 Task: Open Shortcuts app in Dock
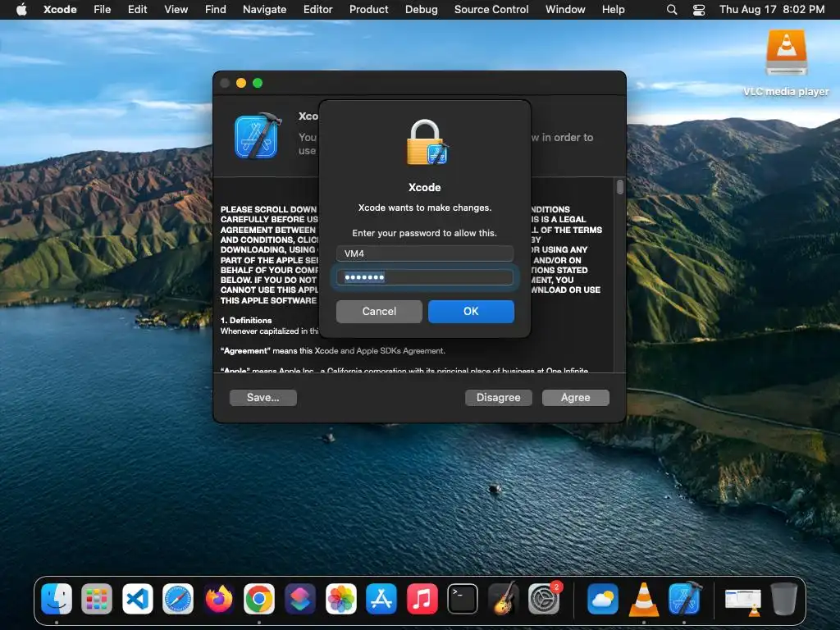[300, 598]
